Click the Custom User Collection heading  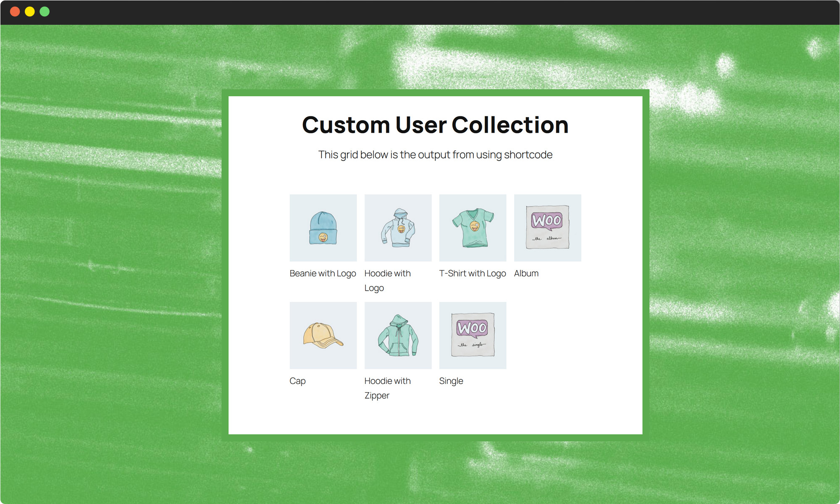[x=435, y=124]
